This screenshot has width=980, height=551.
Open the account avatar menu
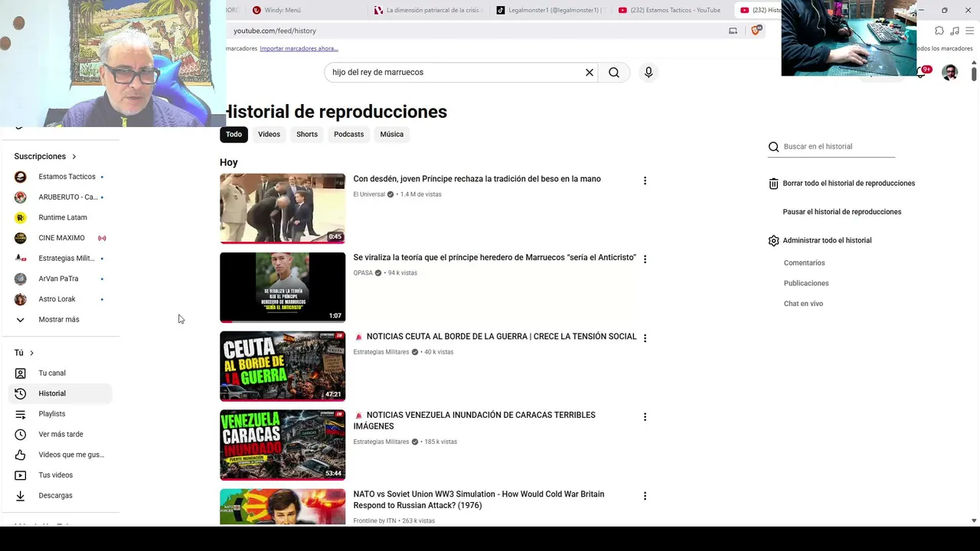point(949,73)
